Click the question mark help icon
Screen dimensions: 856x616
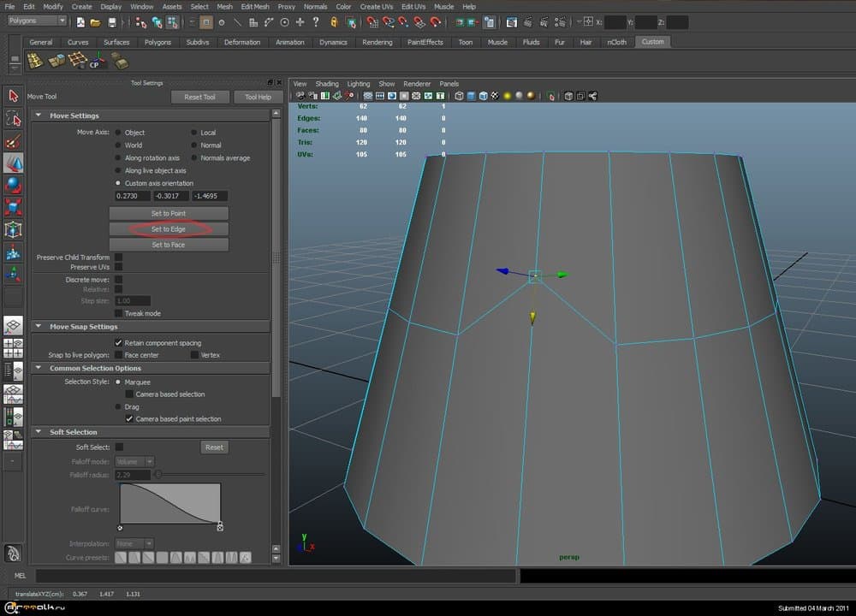(316, 22)
